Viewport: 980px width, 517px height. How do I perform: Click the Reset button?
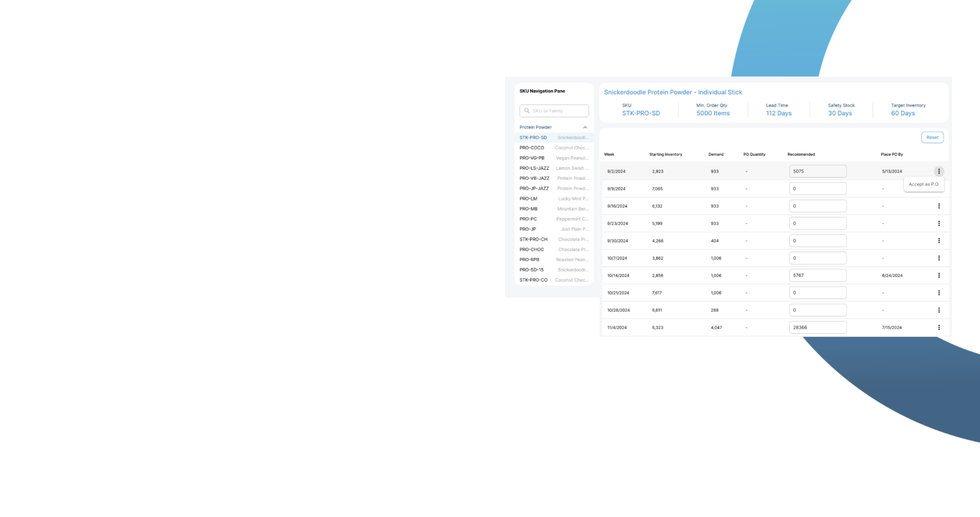click(932, 137)
